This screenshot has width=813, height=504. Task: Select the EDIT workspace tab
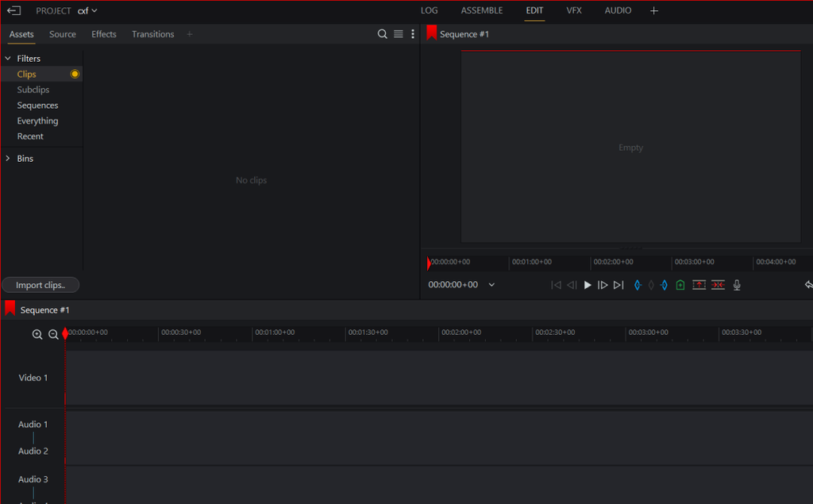[x=534, y=10]
